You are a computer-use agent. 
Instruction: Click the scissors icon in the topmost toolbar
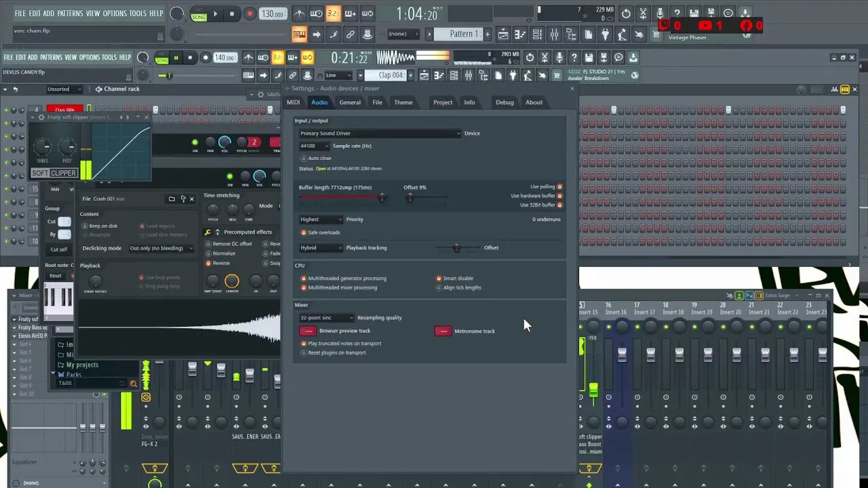(643, 14)
